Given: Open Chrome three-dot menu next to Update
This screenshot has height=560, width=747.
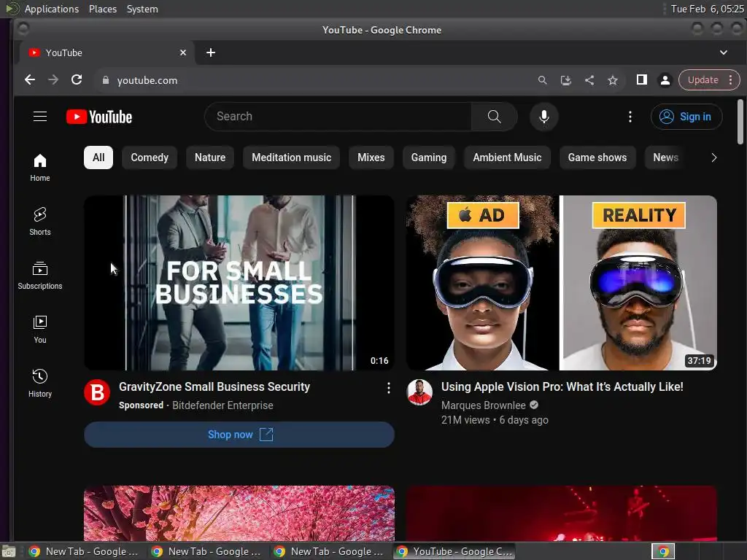Looking at the screenshot, I should pyautogui.click(x=730, y=80).
